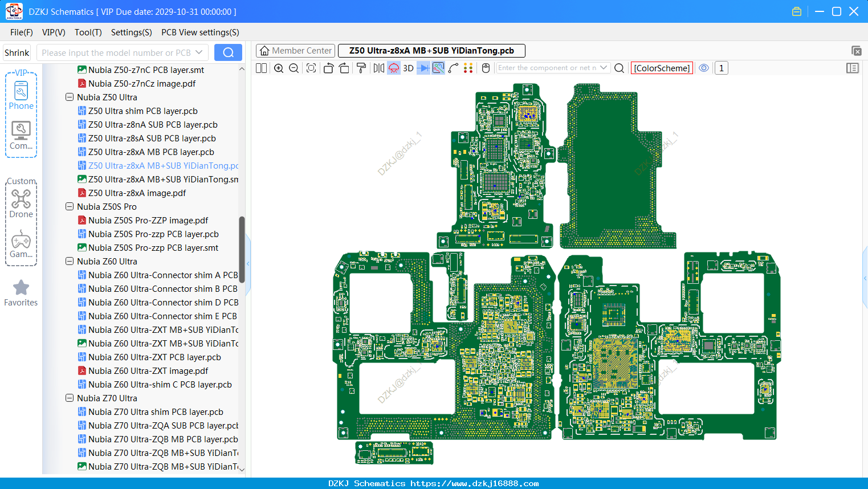The height and width of the screenshot is (489, 868).
Task: Switch to the Member Center tab
Action: (x=296, y=51)
